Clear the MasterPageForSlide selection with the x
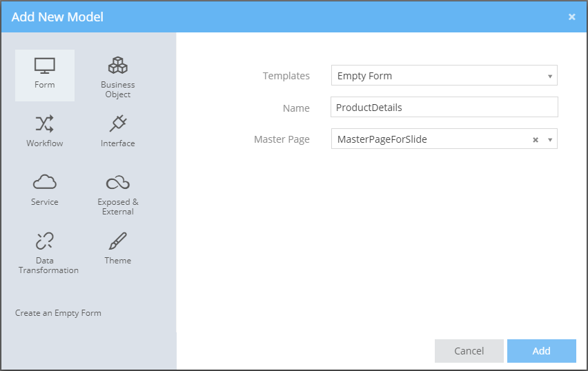Viewport: 588px width, 371px height. tap(535, 139)
